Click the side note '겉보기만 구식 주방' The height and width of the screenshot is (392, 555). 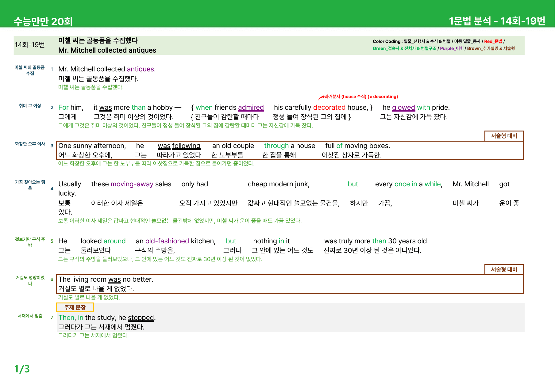coord(30,242)
